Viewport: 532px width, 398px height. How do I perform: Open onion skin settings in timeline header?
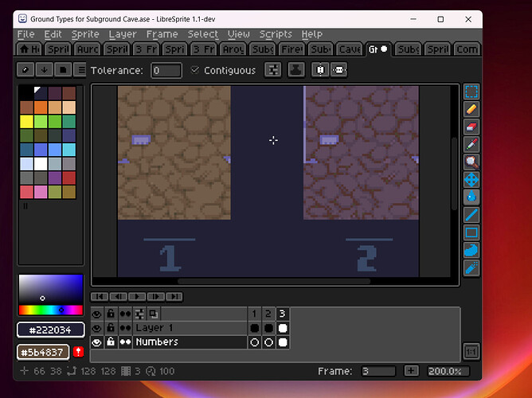click(x=139, y=314)
